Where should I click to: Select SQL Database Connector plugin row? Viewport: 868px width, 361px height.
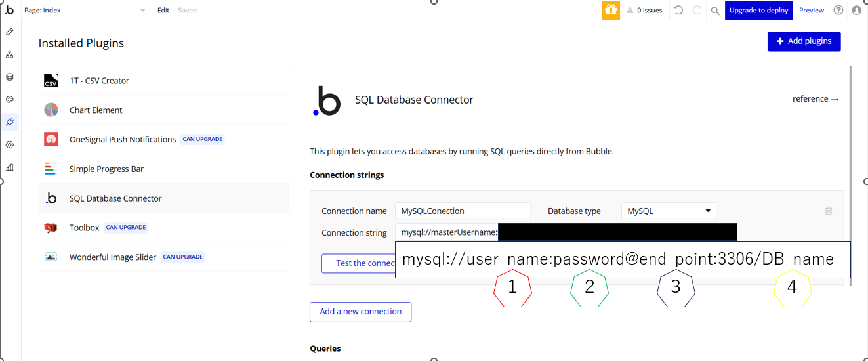tap(164, 198)
